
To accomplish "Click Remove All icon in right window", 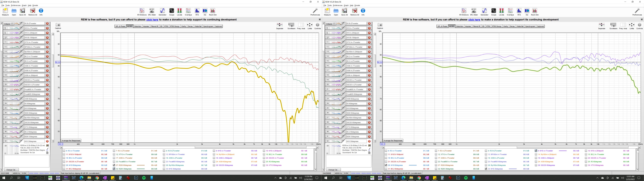I will pyautogui.click(x=354, y=11).
